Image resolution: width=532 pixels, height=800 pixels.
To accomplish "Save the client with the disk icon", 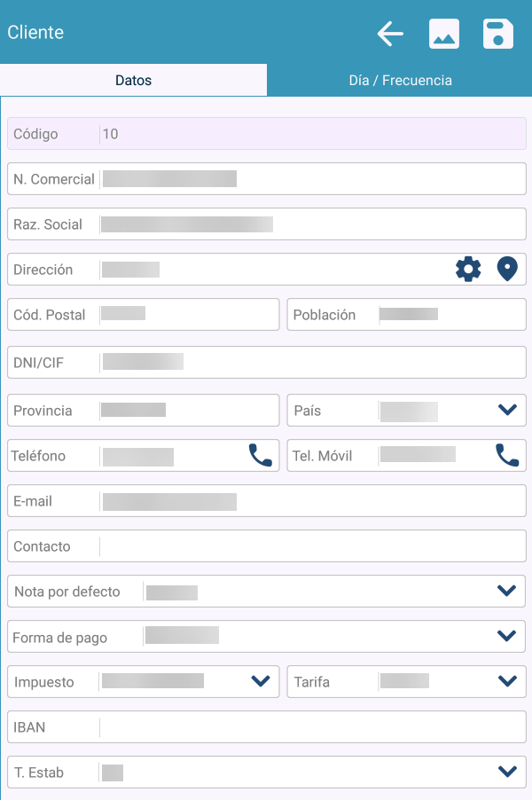I will coord(498,34).
